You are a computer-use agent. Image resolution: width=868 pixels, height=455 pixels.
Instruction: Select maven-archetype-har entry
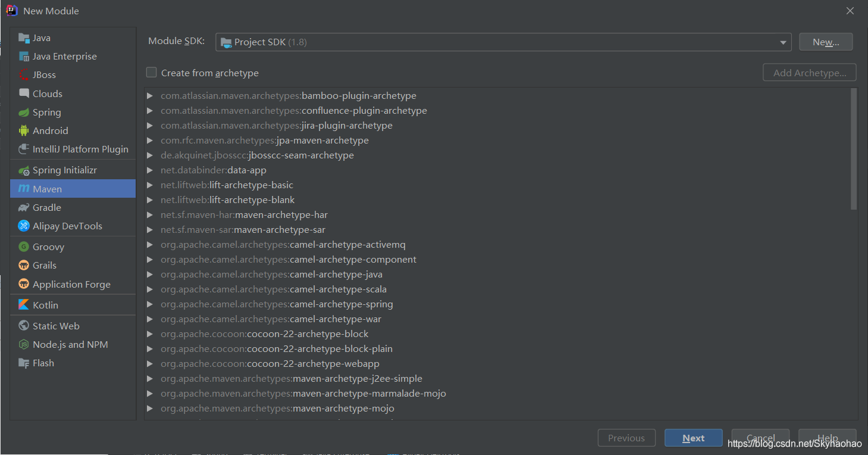(244, 215)
